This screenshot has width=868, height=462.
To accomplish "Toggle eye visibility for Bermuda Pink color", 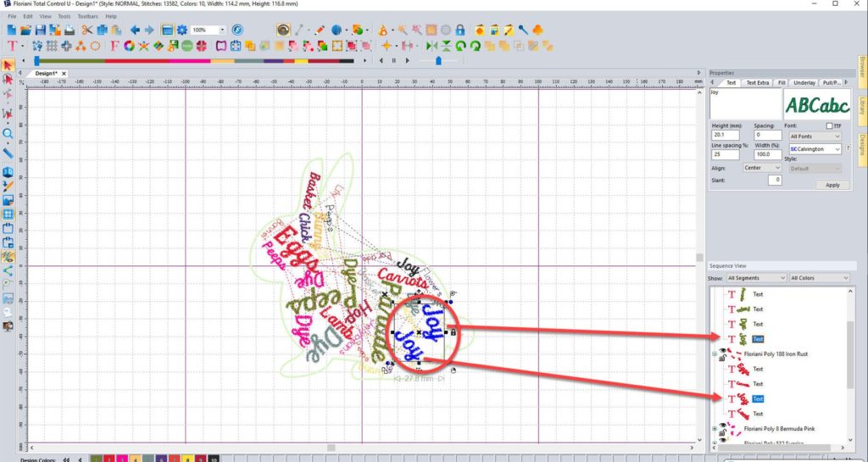I will click(722, 426).
